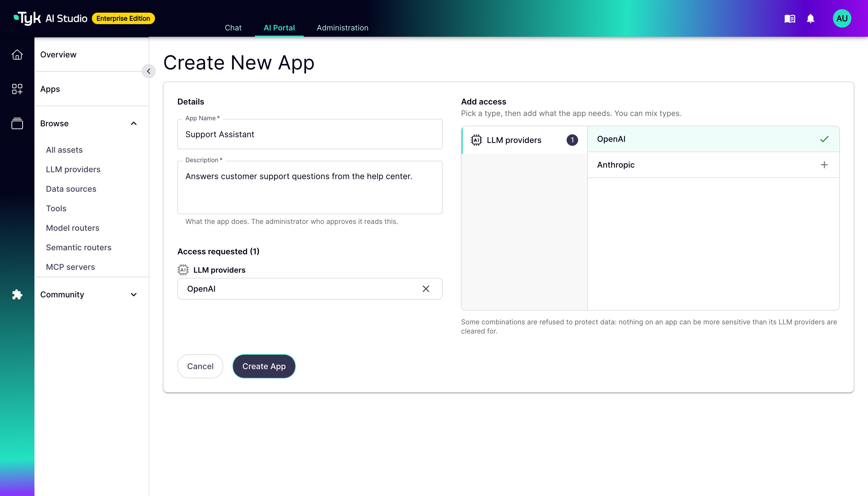Click the Anthropic provider row
Screen dimensions: 868x496
tap(713, 165)
